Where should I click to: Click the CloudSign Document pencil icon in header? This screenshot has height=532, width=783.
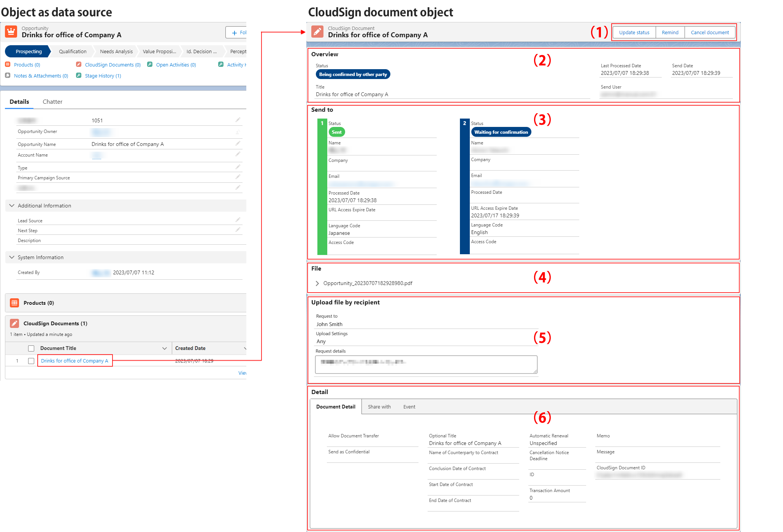click(317, 32)
